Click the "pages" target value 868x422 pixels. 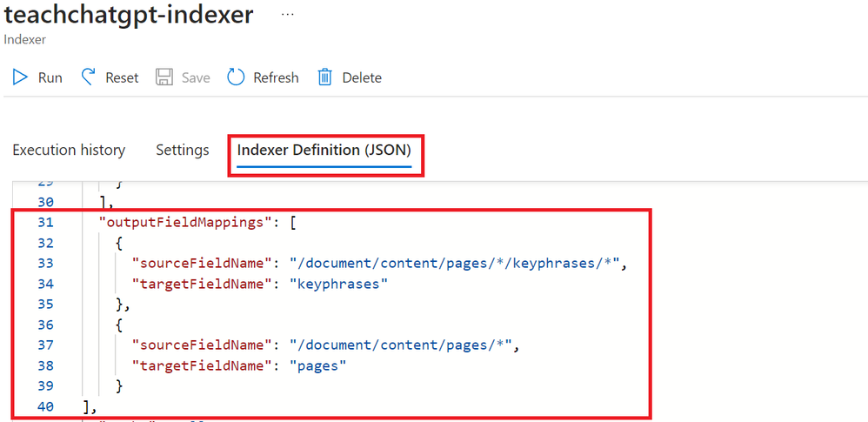coord(317,366)
